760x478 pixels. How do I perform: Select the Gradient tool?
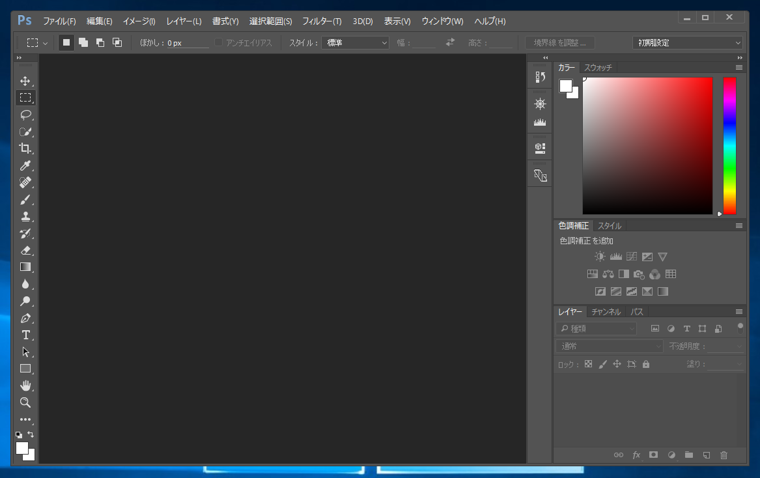(x=25, y=267)
